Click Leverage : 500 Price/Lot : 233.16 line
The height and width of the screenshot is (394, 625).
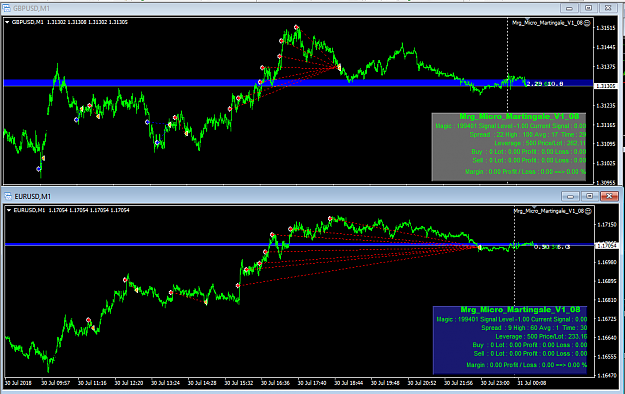pyautogui.click(x=541, y=337)
